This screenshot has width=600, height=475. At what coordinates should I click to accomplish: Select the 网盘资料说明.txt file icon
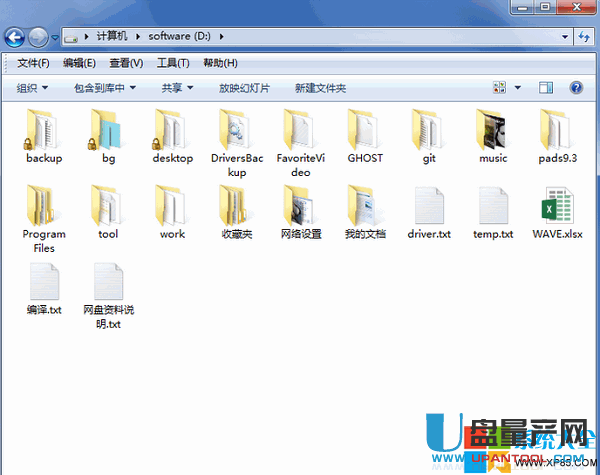[x=109, y=281]
